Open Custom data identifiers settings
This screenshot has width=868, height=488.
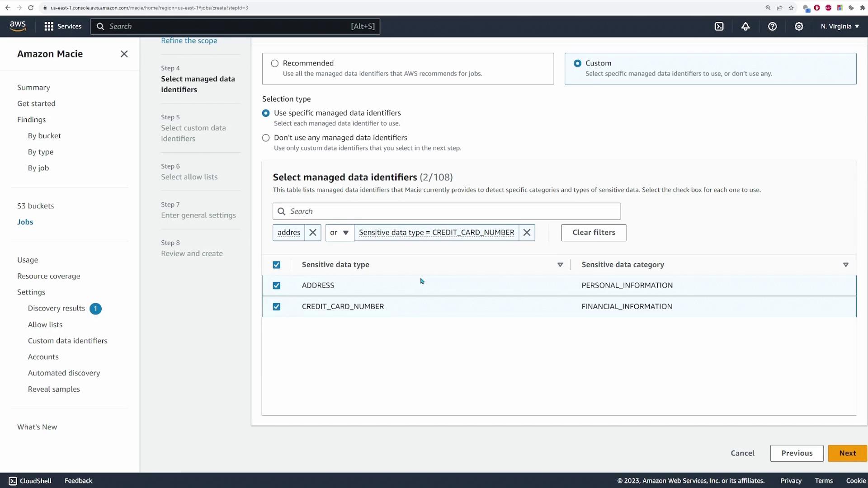pyautogui.click(x=68, y=341)
